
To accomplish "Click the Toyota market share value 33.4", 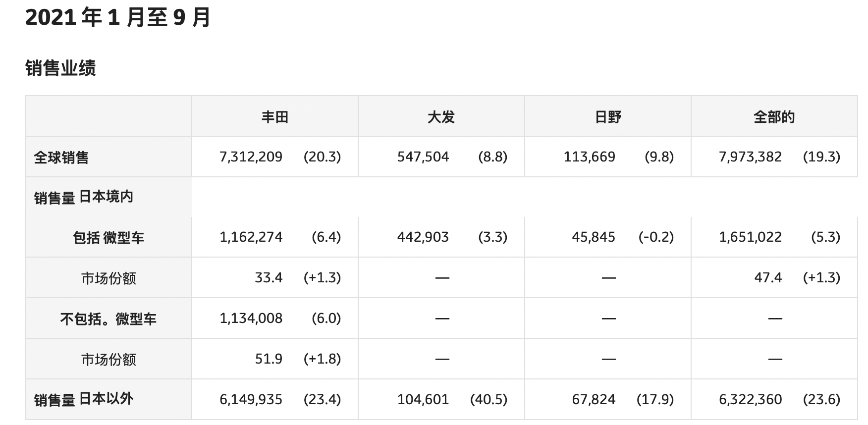I will 269,277.
